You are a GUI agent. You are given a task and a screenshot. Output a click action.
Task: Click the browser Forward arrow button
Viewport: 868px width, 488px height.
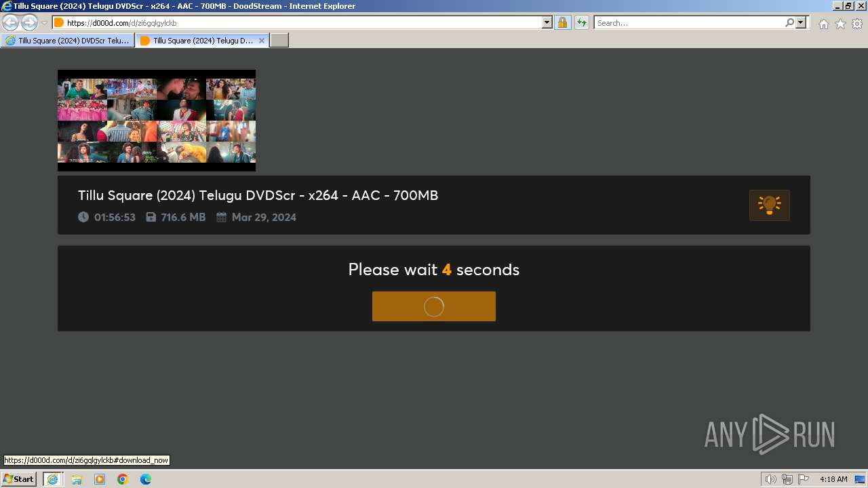coord(29,22)
